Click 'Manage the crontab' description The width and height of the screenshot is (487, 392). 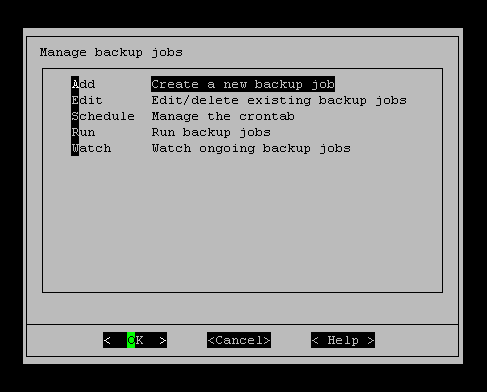pyautogui.click(x=223, y=116)
